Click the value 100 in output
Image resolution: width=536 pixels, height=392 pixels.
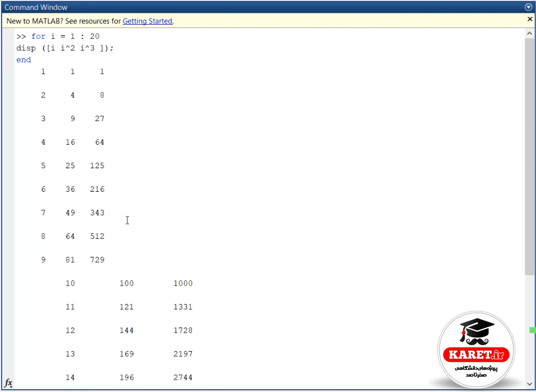pyautogui.click(x=126, y=283)
